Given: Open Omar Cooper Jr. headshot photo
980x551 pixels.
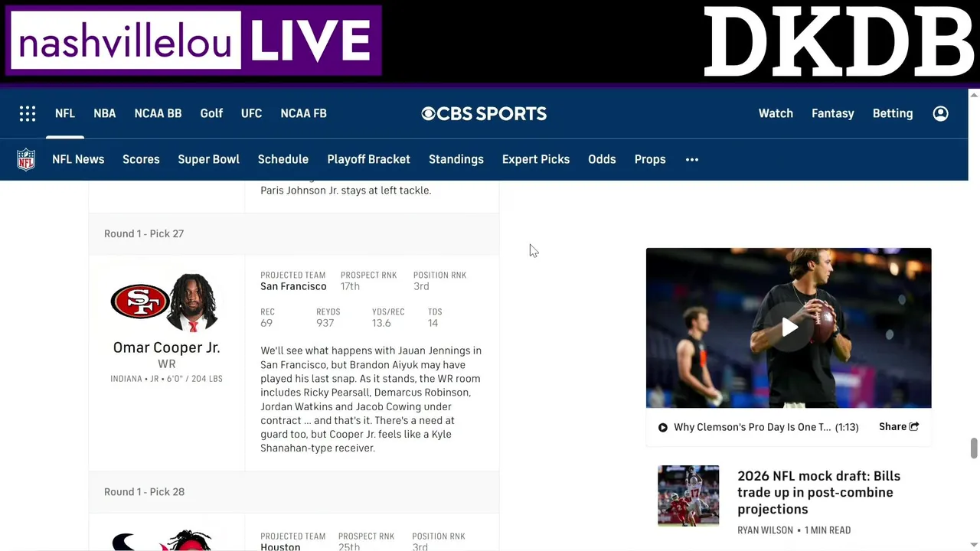Looking at the screenshot, I should click(x=193, y=302).
